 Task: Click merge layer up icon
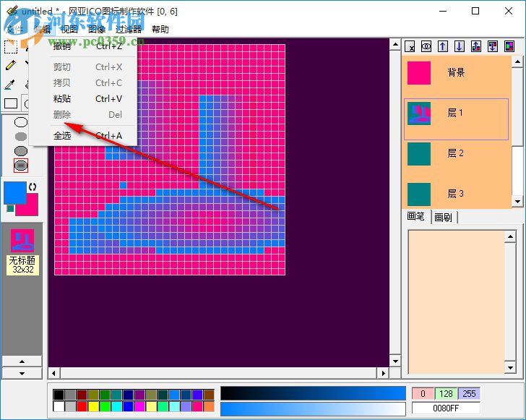[476, 46]
